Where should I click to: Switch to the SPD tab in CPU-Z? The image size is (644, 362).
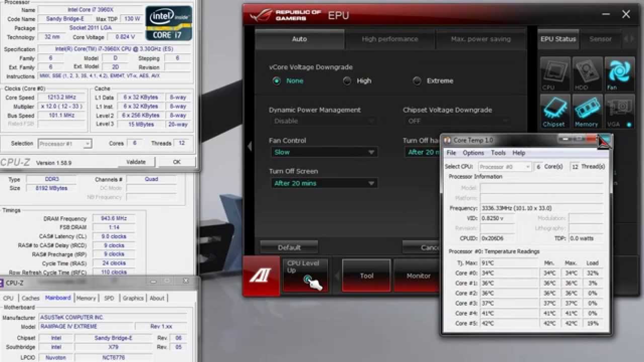pos(109,298)
